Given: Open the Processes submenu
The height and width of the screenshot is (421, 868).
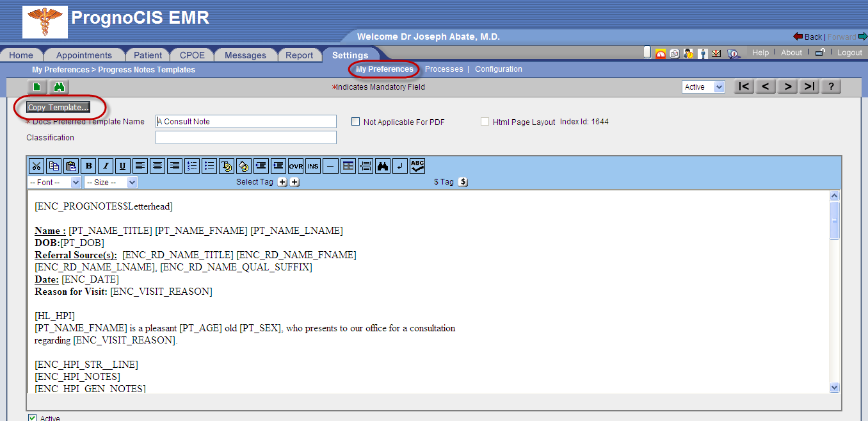Looking at the screenshot, I should point(444,69).
